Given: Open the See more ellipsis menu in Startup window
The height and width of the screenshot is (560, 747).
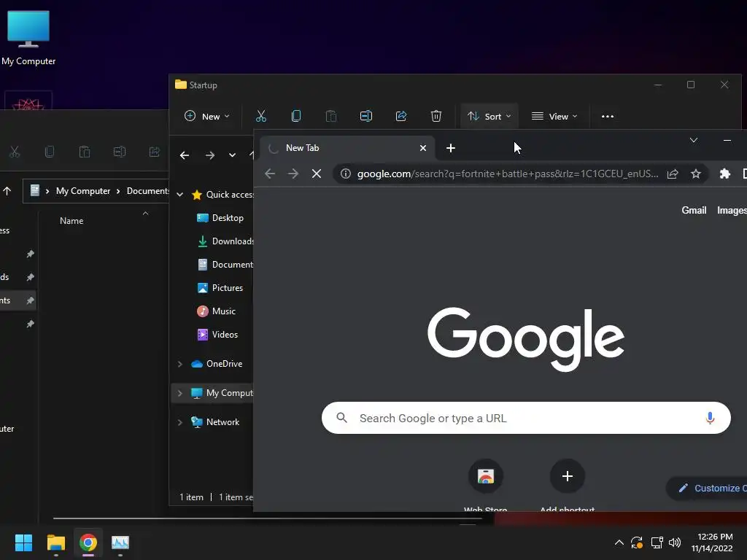Looking at the screenshot, I should point(608,116).
